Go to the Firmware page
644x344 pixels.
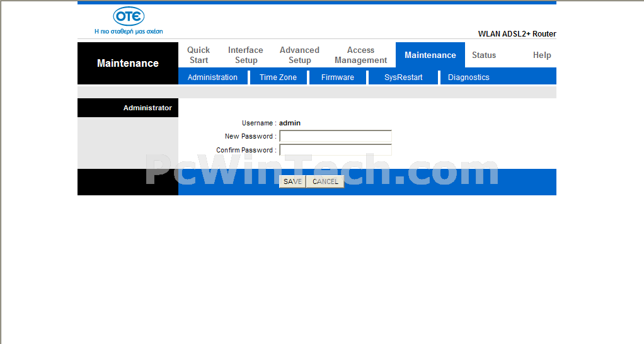click(337, 77)
